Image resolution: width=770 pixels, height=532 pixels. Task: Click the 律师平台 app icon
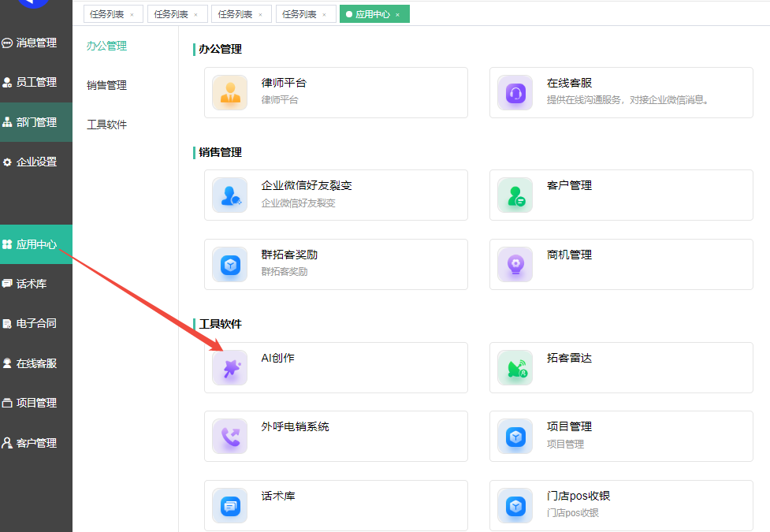[x=230, y=93]
